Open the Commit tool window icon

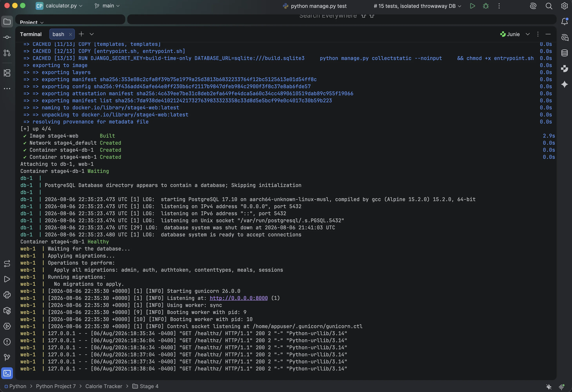click(7, 37)
